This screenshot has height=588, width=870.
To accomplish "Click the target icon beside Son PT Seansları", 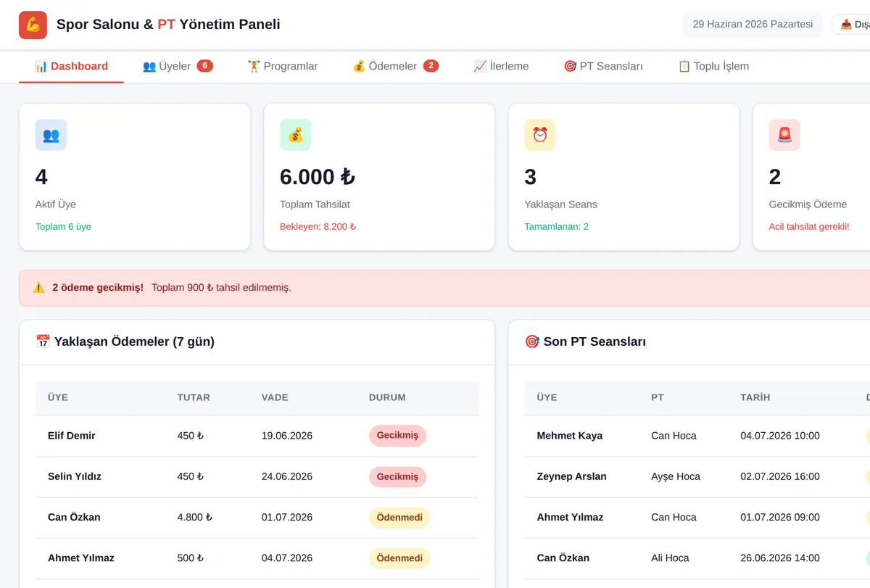I will tap(532, 341).
